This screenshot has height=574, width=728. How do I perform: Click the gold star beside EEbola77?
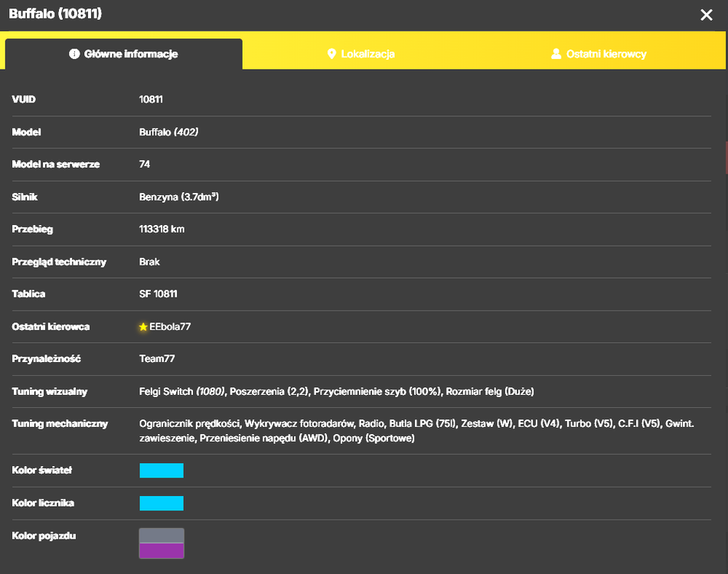(143, 327)
